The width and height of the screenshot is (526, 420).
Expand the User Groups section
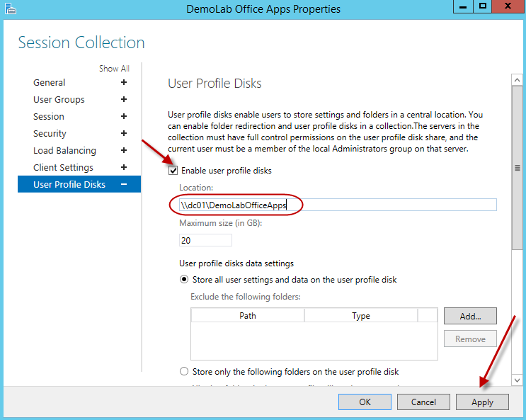124,100
